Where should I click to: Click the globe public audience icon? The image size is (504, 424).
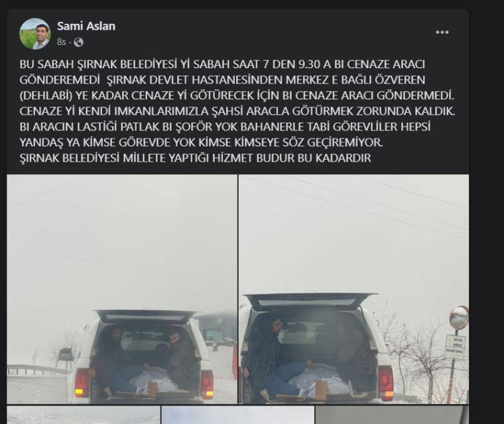point(78,42)
